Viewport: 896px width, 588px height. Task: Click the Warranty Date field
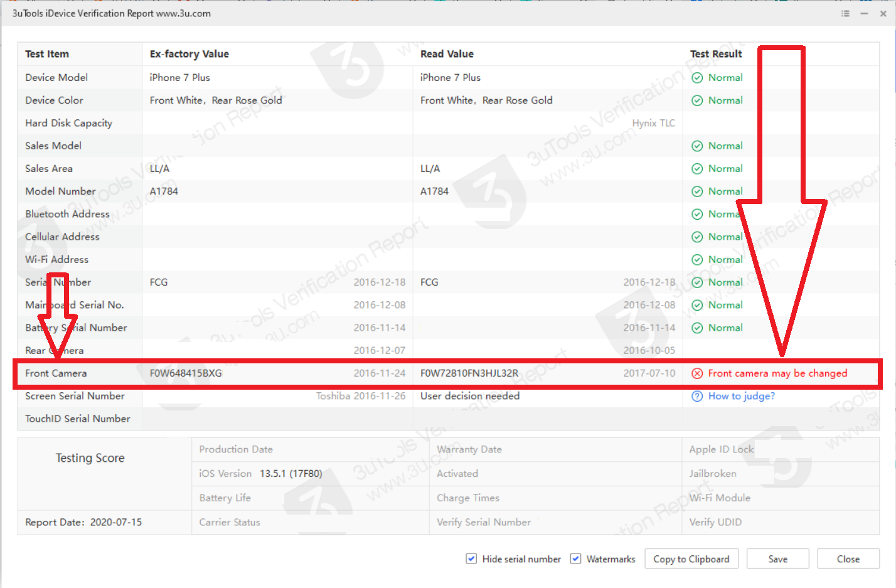pos(469,449)
